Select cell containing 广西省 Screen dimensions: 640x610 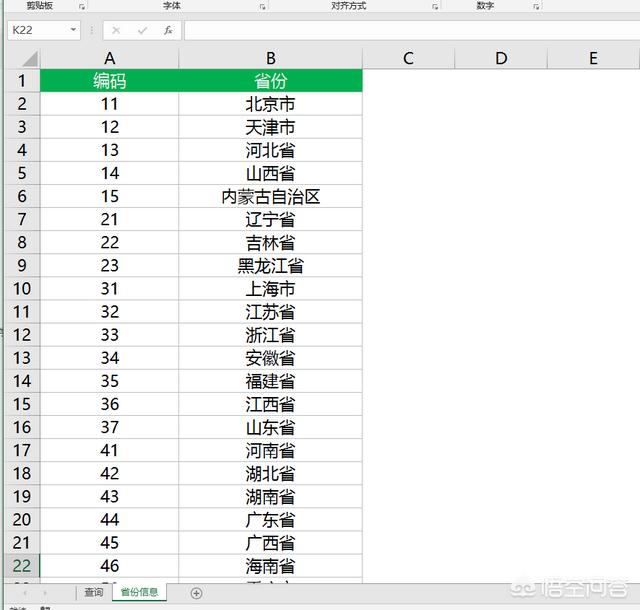coord(271,543)
